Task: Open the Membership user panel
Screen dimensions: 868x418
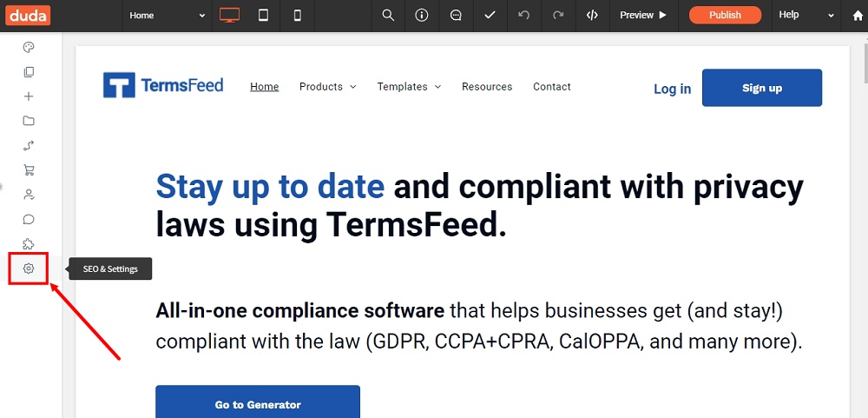Action: 29,195
